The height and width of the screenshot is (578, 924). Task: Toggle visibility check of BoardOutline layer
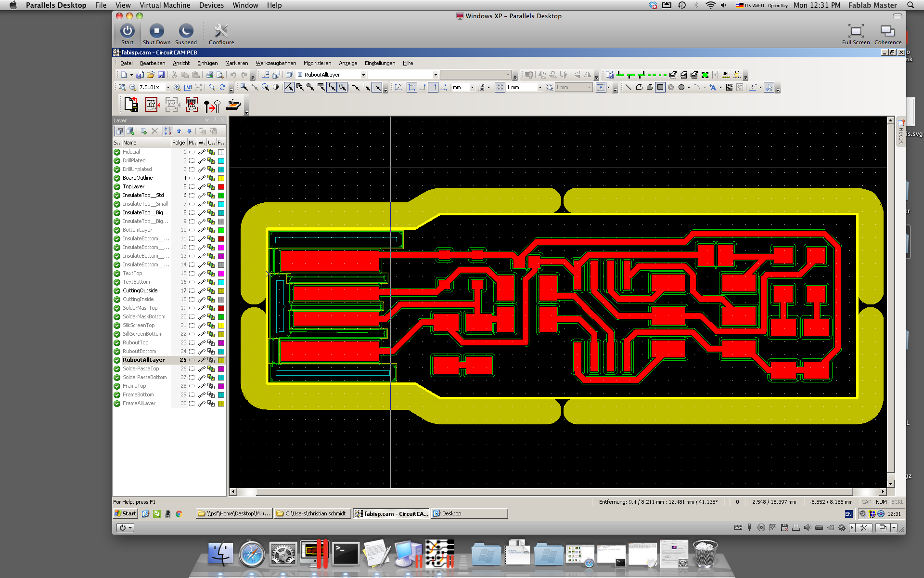(x=117, y=178)
